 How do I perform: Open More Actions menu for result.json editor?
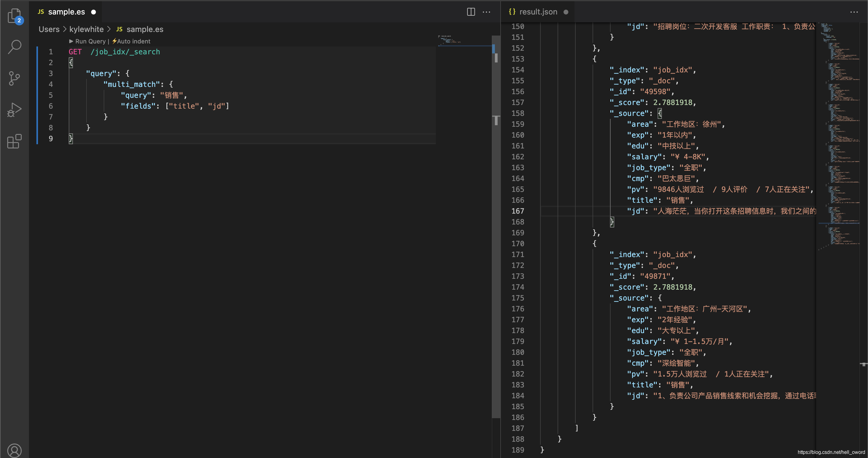[x=854, y=12]
